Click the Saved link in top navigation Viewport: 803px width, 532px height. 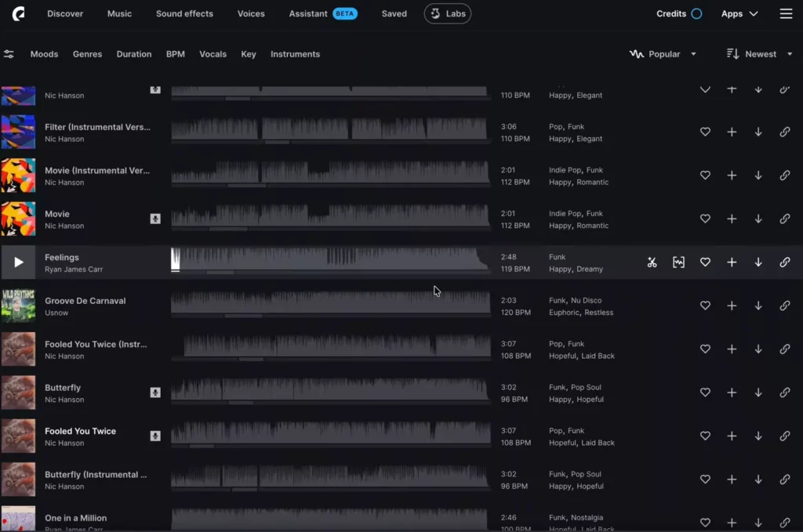pos(394,13)
